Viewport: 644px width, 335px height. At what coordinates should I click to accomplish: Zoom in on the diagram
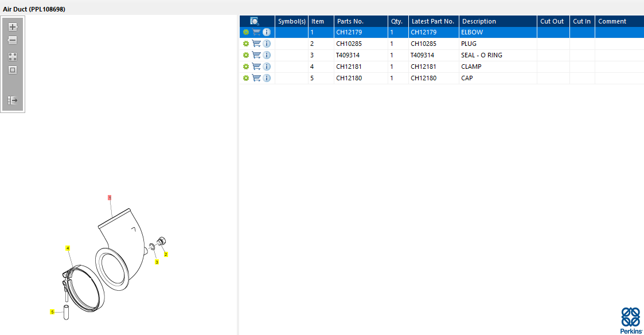[13, 27]
